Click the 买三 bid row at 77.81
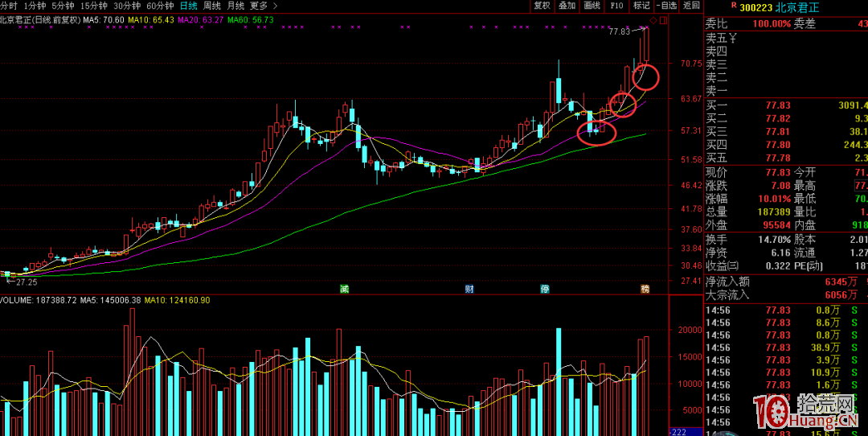Image resolution: width=868 pixels, height=436 pixels. pyautogui.click(x=787, y=131)
